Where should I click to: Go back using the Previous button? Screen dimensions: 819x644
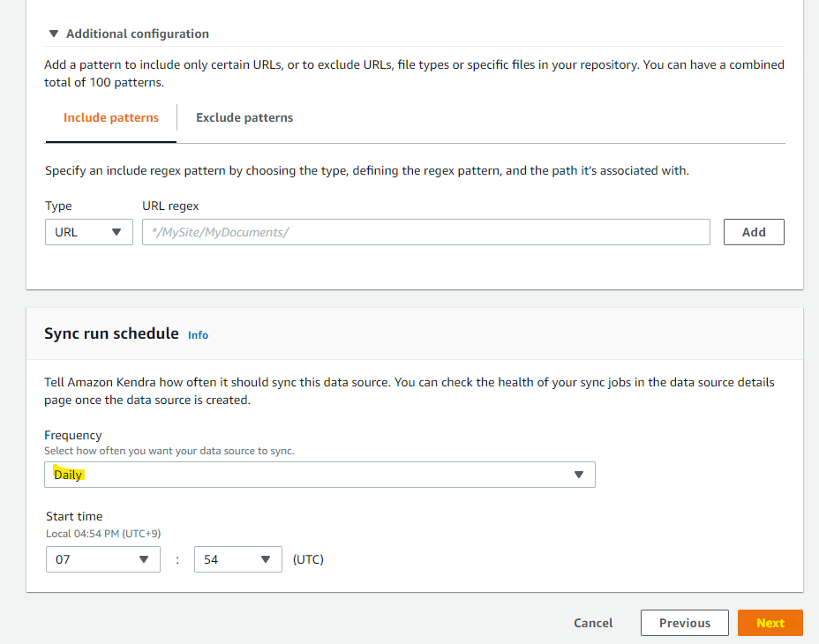[684, 623]
